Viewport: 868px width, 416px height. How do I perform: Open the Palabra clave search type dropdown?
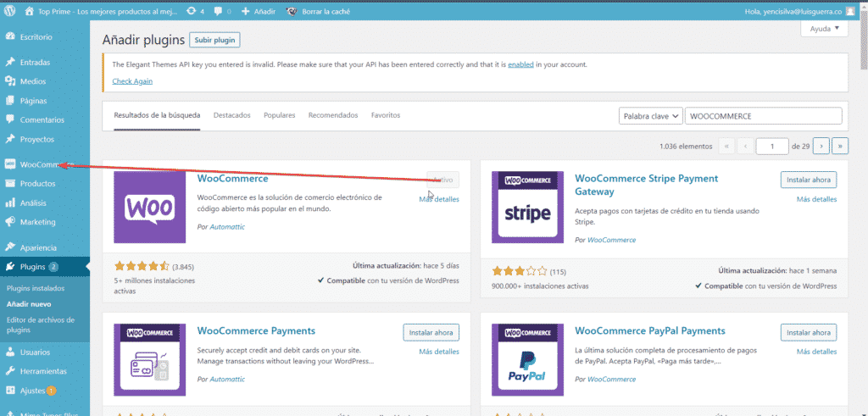click(650, 116)
